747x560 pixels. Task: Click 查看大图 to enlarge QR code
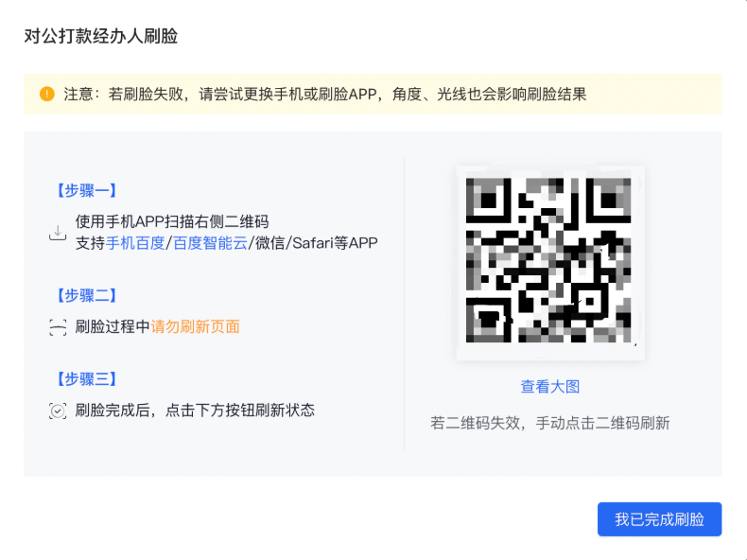(x=549, y=387)
